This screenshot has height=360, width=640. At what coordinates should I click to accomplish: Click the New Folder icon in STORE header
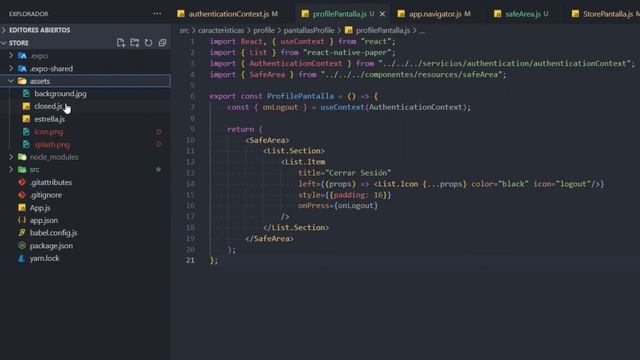tap(135, 43)
